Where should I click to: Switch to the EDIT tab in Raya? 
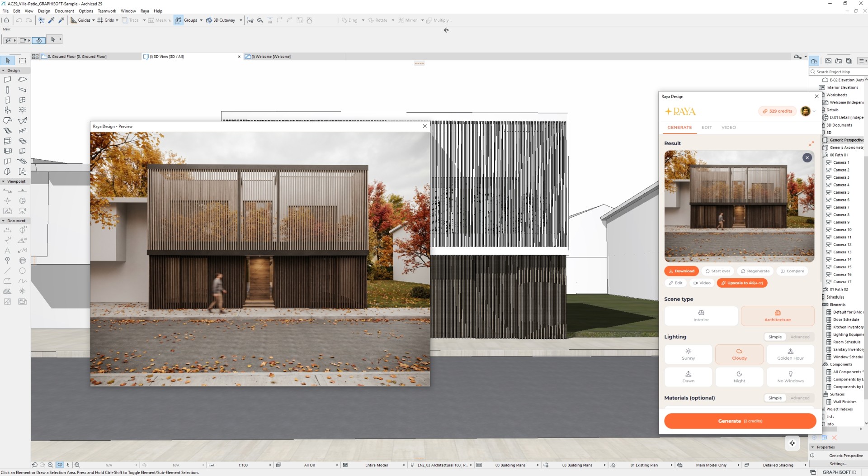click(x=707, y=128)
